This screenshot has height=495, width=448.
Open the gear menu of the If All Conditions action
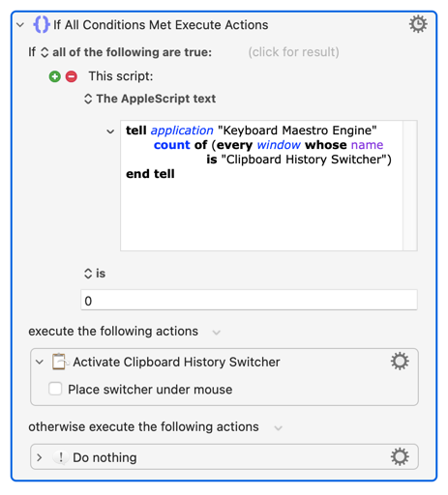coord(418,24)
